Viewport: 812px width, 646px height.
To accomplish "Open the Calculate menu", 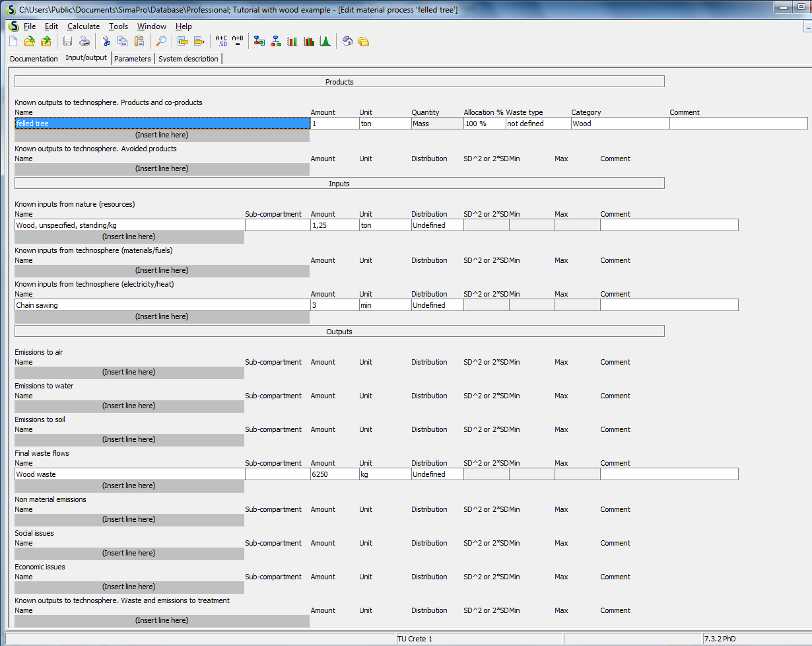I will pyautogui.click(x=84, y=26).
